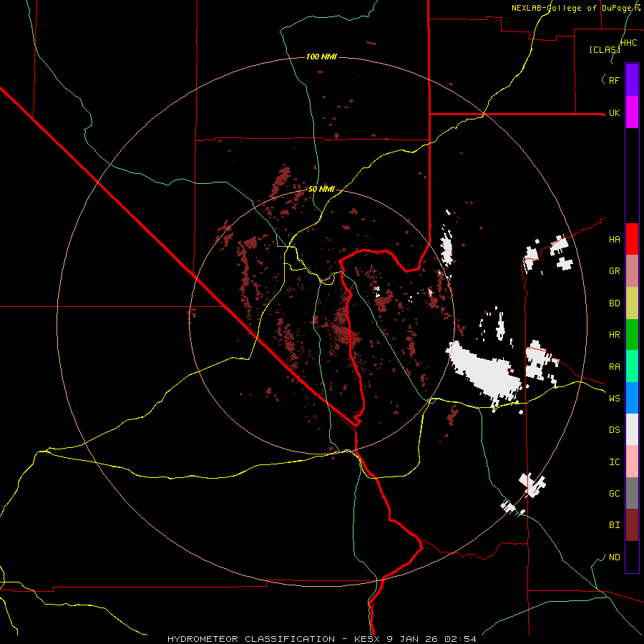This screenshot has height=644, width=644.
Task: Click the HYDROMETEOR CLASSIFICATION title text
Action: 251,639
